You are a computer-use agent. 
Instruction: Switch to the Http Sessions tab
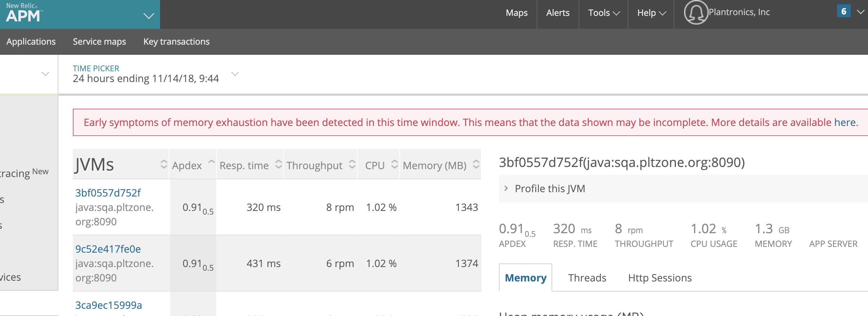click(x=660, y=278)
